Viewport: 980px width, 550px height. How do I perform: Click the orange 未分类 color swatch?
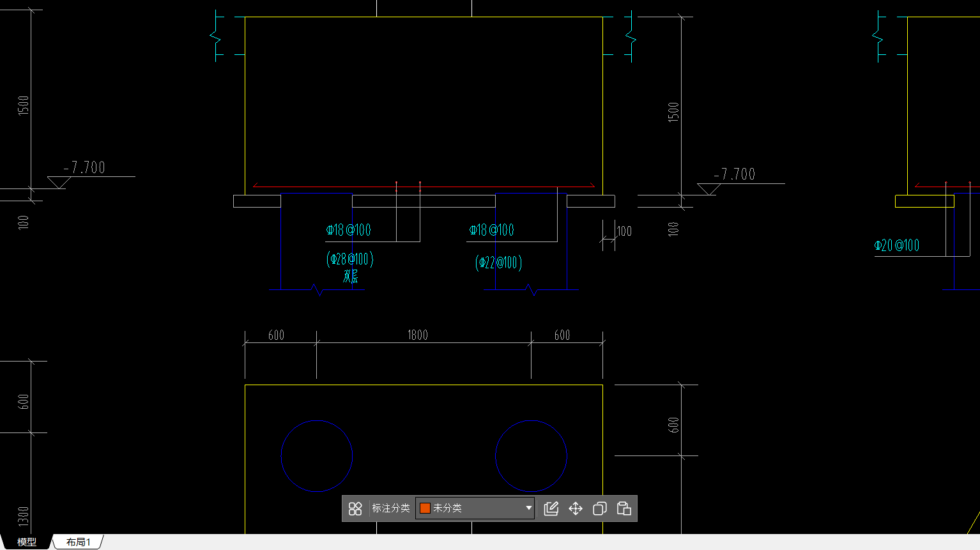click(425, 508)
